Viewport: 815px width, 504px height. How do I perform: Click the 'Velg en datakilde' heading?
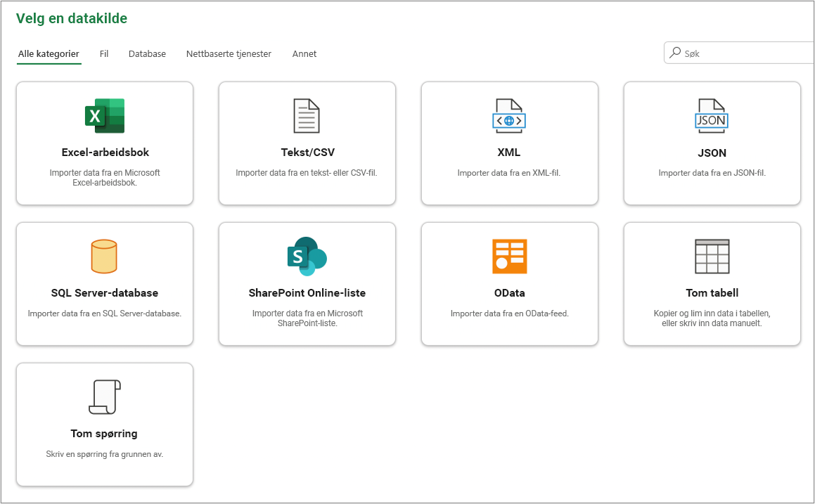pos(72,18)
